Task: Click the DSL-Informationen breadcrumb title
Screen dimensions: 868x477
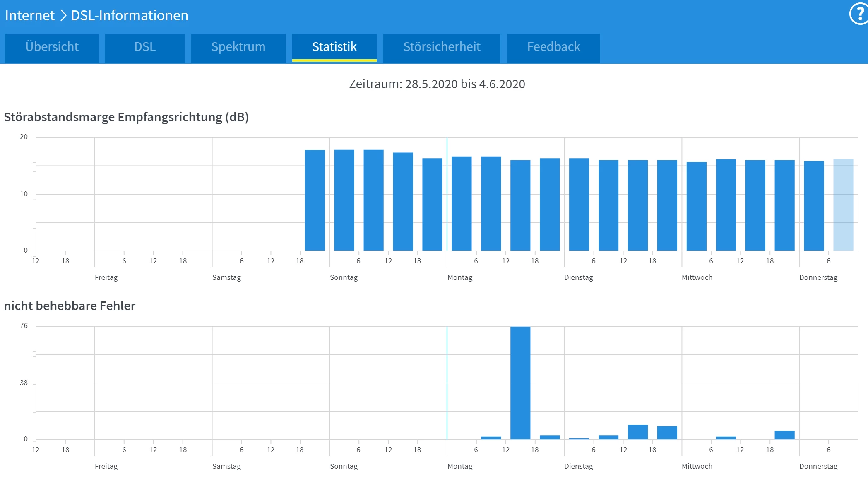Action: point(130,15)
